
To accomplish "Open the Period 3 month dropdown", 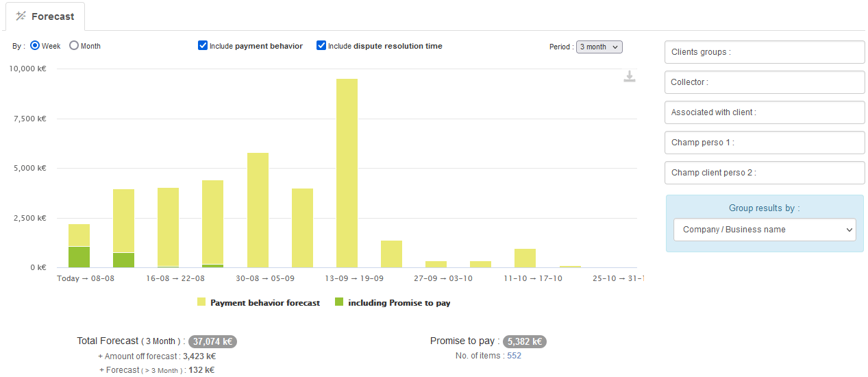I will coord(599,47).
